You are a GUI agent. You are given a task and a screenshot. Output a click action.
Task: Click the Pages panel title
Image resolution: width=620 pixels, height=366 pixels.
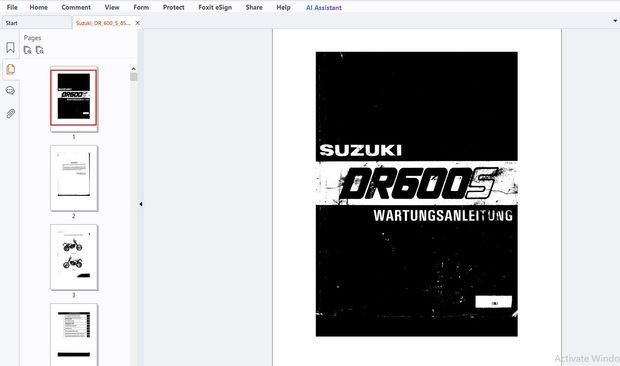click(x=32, y=38)
